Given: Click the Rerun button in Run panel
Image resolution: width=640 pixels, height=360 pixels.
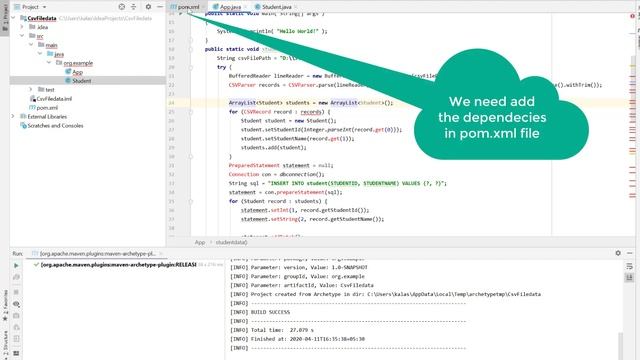Looking at the screenshot, I should (16, 265).
